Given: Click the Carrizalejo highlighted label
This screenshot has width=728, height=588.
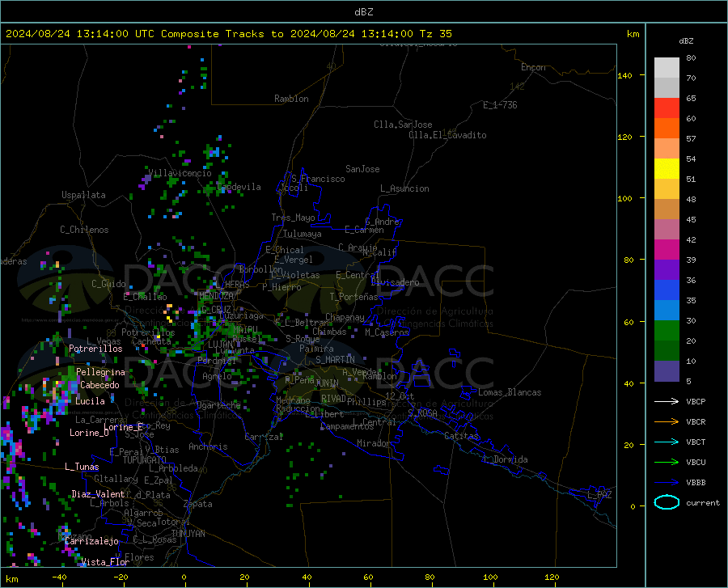Looking at the screenshot, I should tap(91, 541).
